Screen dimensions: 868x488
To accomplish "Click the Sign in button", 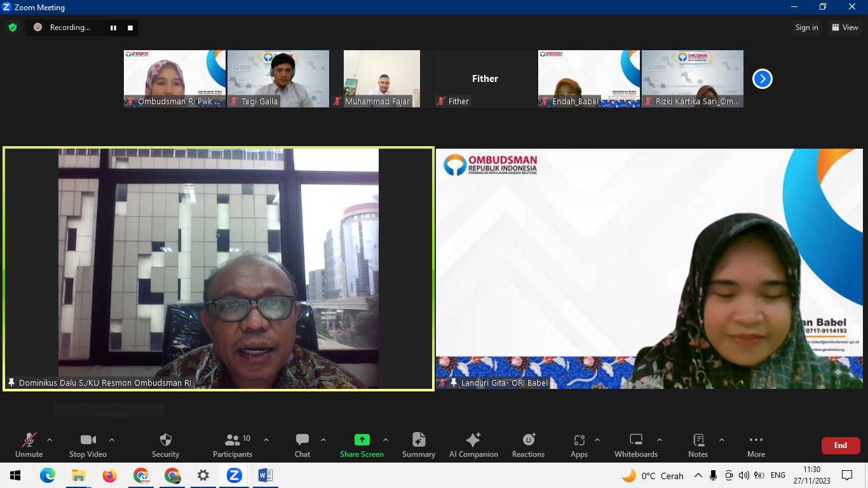I will coord(806,27).
